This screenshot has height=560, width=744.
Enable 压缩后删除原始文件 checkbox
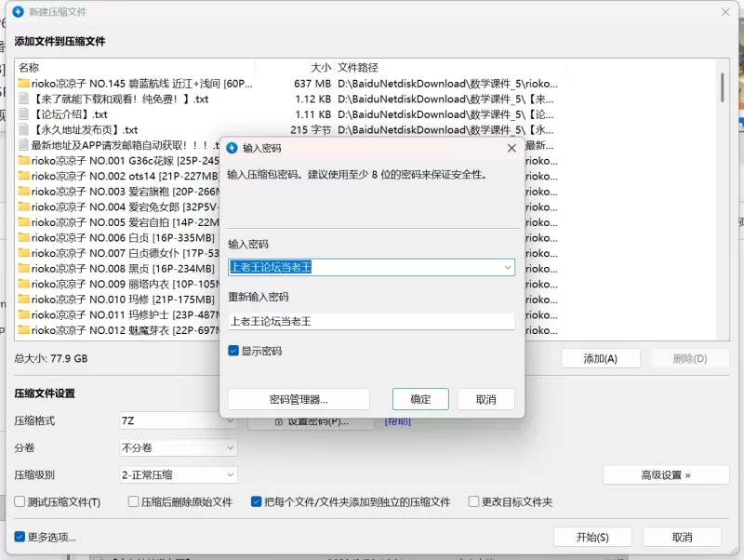[134, 502]
